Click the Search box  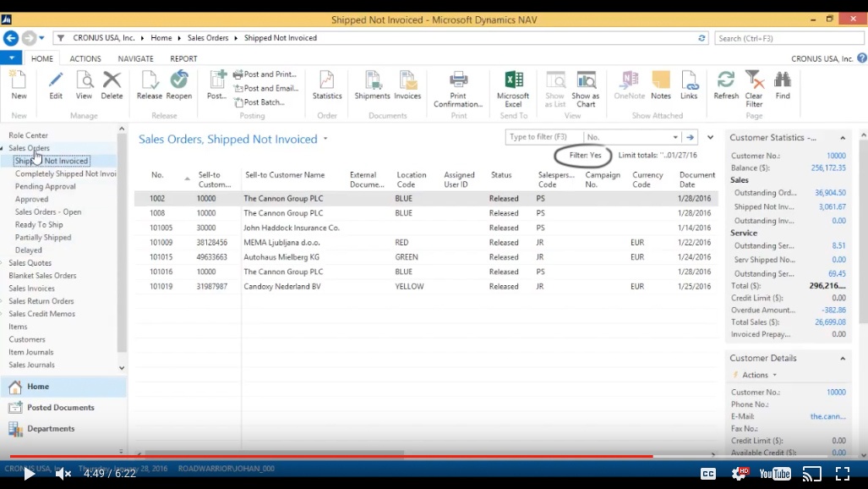[789, 38]
